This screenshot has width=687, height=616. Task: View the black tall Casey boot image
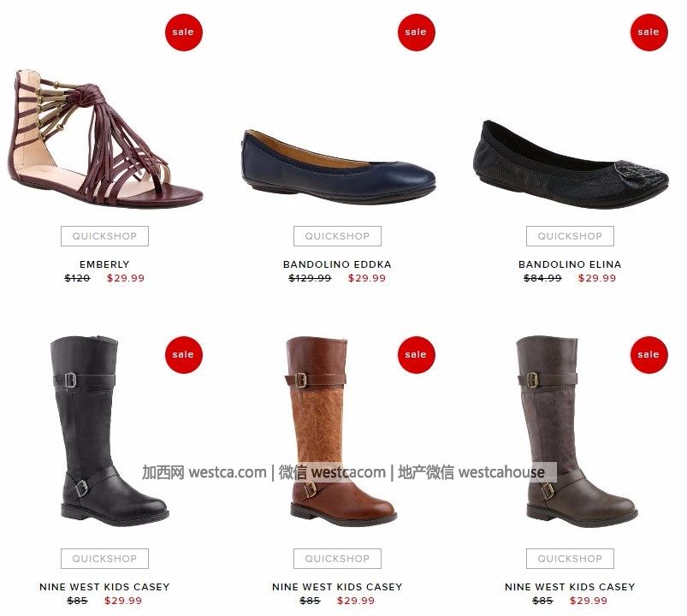[110, 431]
